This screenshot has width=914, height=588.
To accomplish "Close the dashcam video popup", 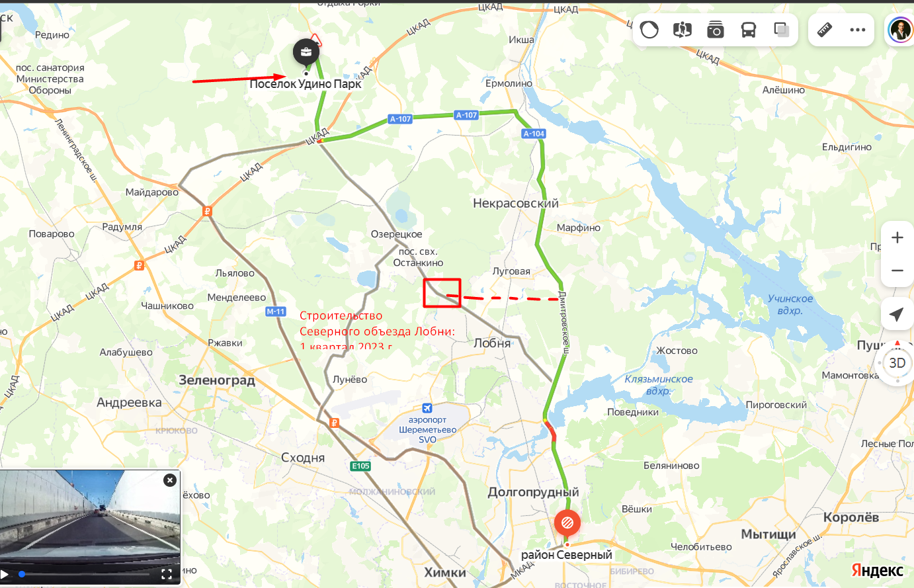I will tap(170, 480).
